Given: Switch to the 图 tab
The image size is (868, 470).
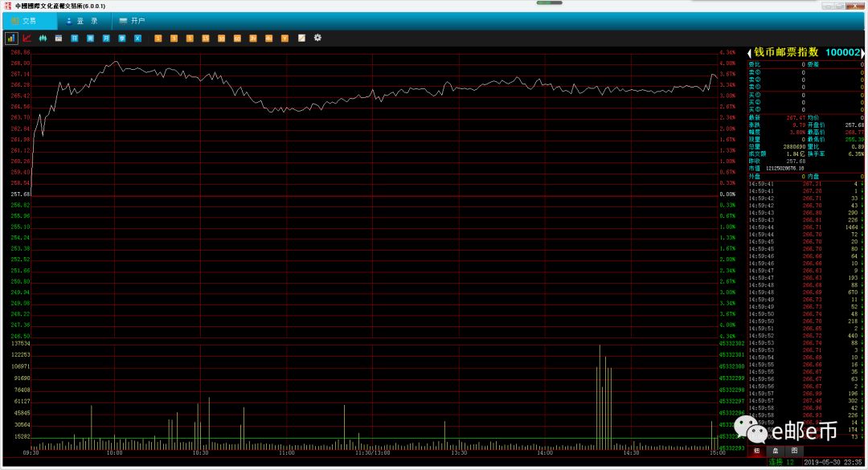Looking at the screenshot, I should click(794, 451).
